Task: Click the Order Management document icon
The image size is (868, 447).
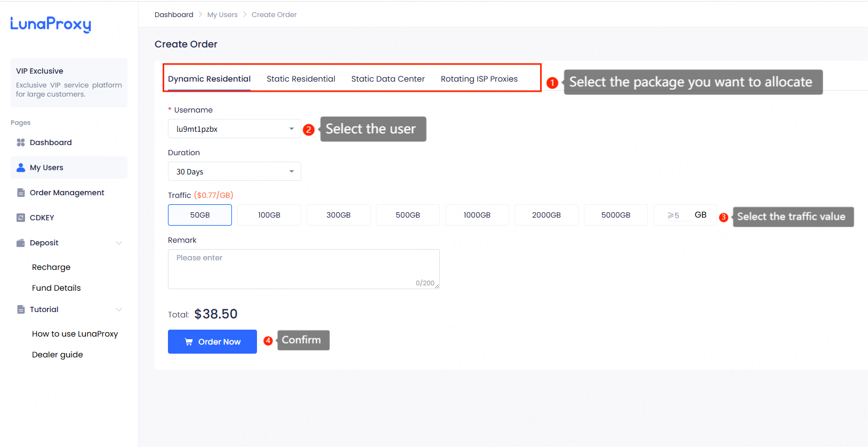Action: (21, 193)
